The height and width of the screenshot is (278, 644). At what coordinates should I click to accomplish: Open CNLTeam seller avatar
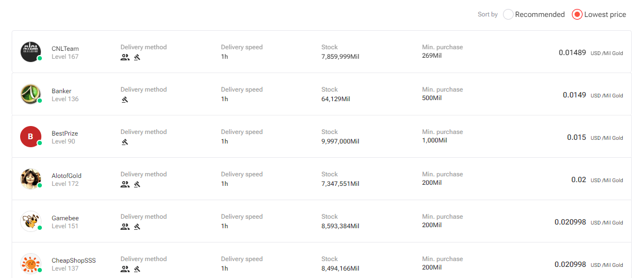tap(31, 52)
